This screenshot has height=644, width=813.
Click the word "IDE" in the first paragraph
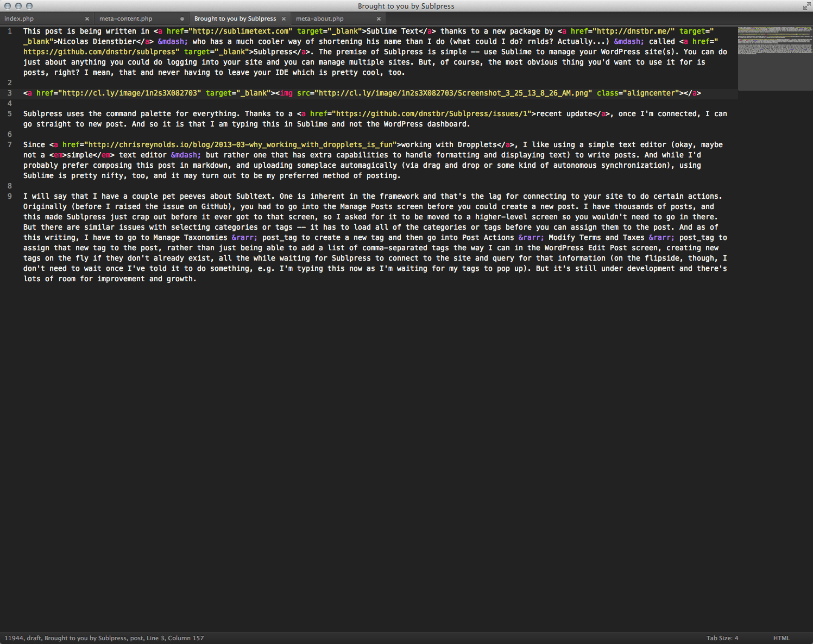click(282, 73)
